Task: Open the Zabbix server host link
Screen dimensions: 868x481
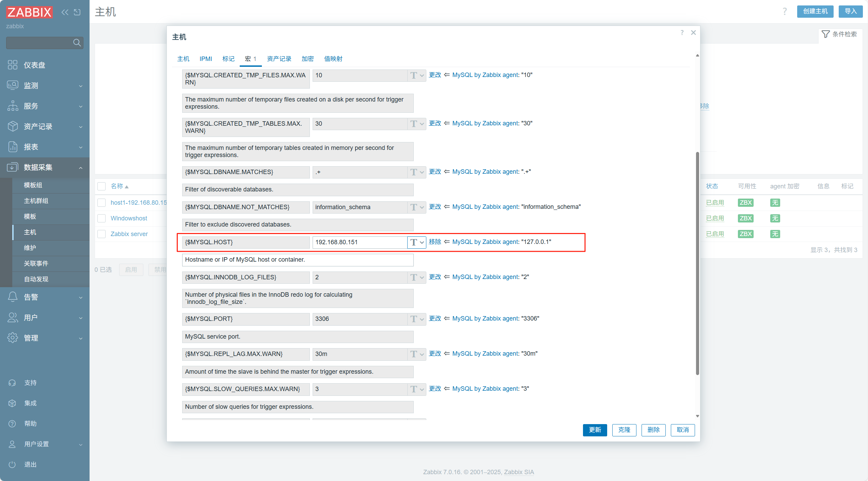Action: click(129, 234)
